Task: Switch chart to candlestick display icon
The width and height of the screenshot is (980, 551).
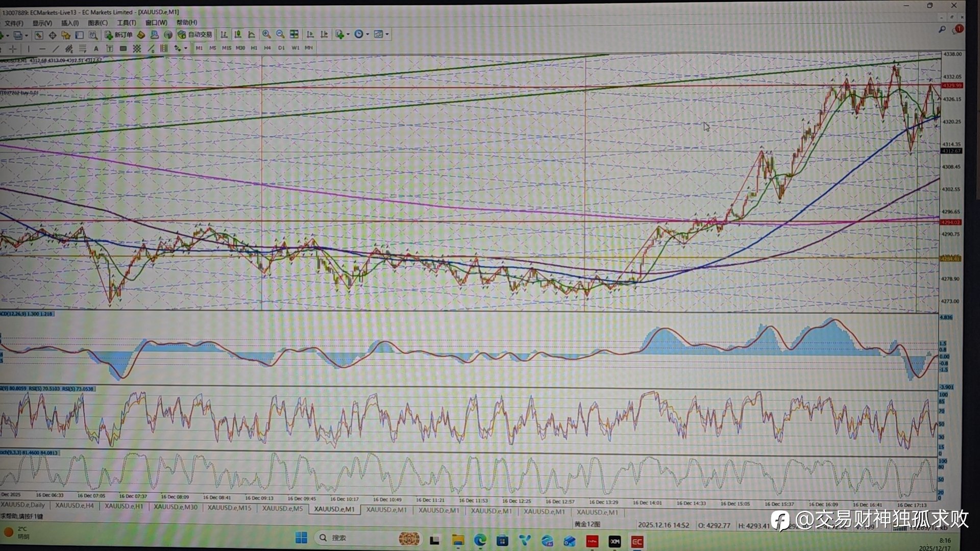Action: tap(237, 34)
